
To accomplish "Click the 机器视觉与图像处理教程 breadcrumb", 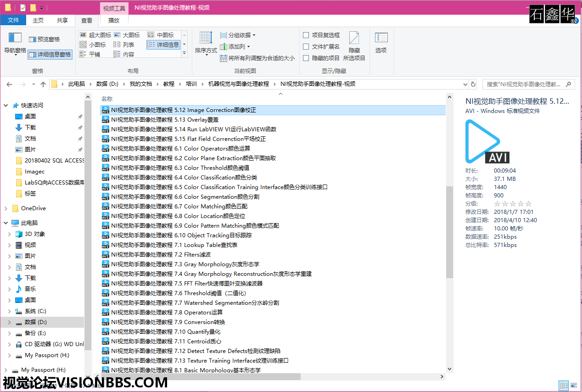I will [x=239, y=84].
